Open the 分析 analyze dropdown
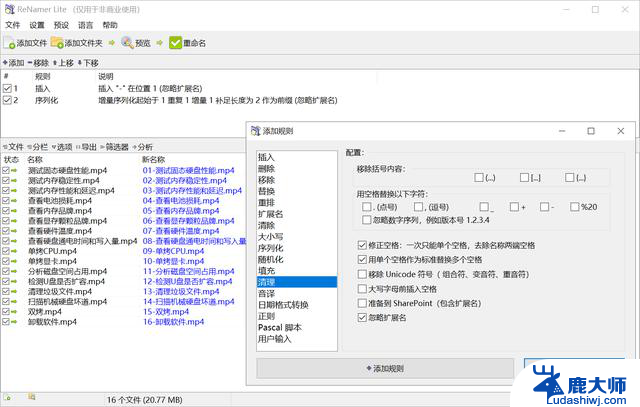The height and width of the screenshot is (407, 640). (142, 147)
